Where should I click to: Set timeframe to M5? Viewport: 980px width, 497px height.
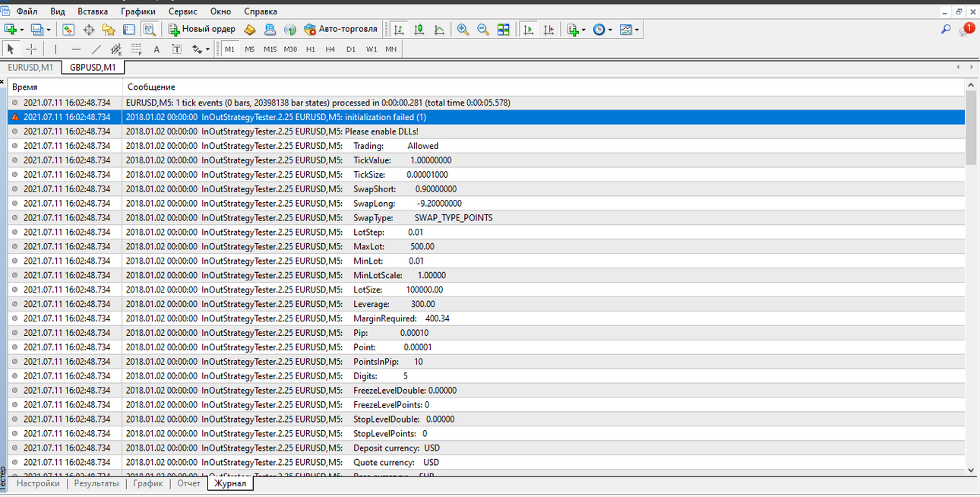click(250, 49)
